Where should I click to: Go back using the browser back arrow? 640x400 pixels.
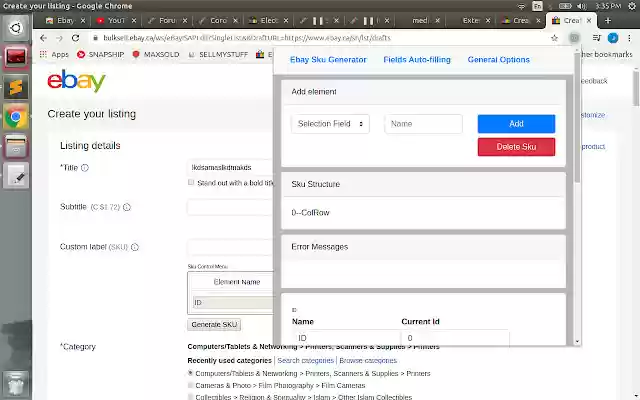[43, 38]
